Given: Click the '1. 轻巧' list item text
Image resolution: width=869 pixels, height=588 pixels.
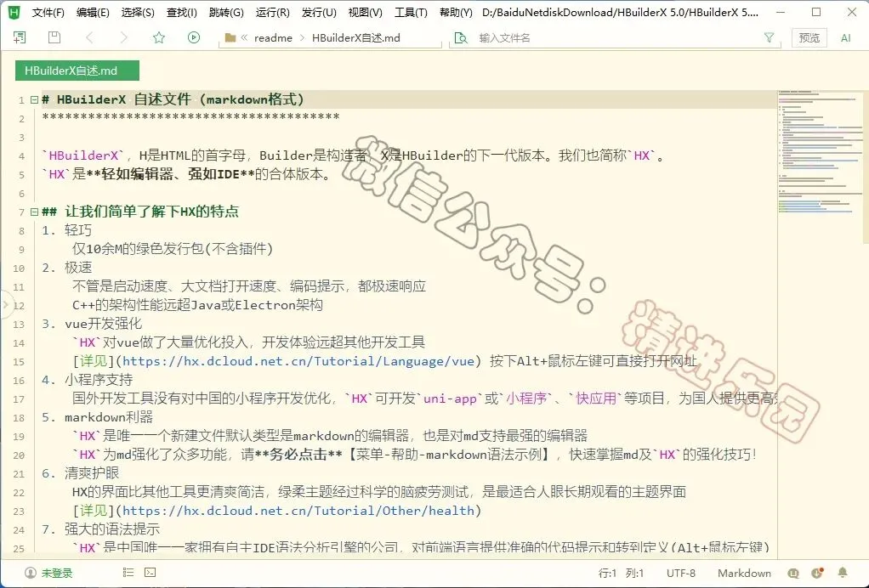Looking at the screenshot, I should (66, 230).
